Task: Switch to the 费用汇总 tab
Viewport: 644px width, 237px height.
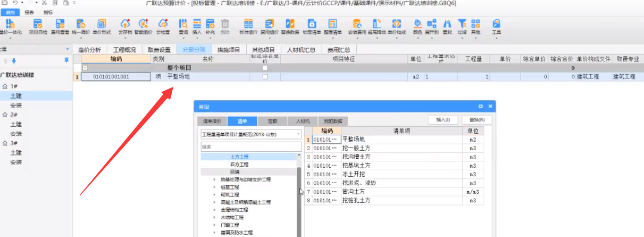Action: point(339,50)
